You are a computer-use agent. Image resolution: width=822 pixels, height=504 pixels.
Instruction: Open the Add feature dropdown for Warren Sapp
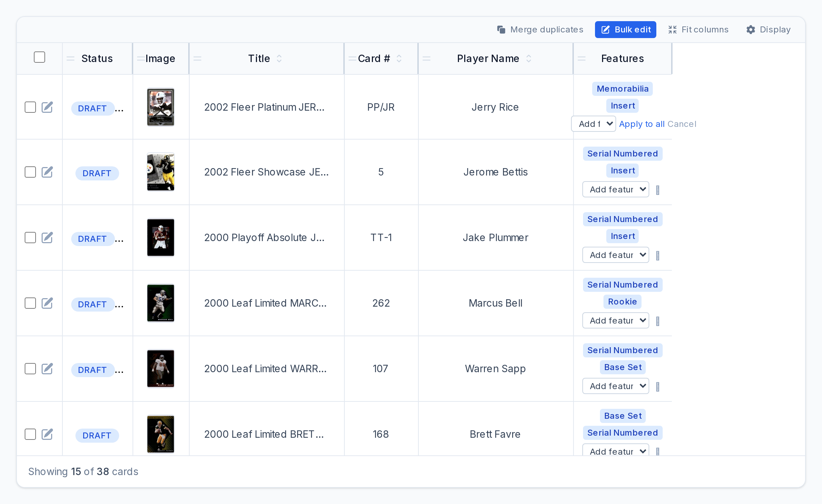(x=616, y=386)
